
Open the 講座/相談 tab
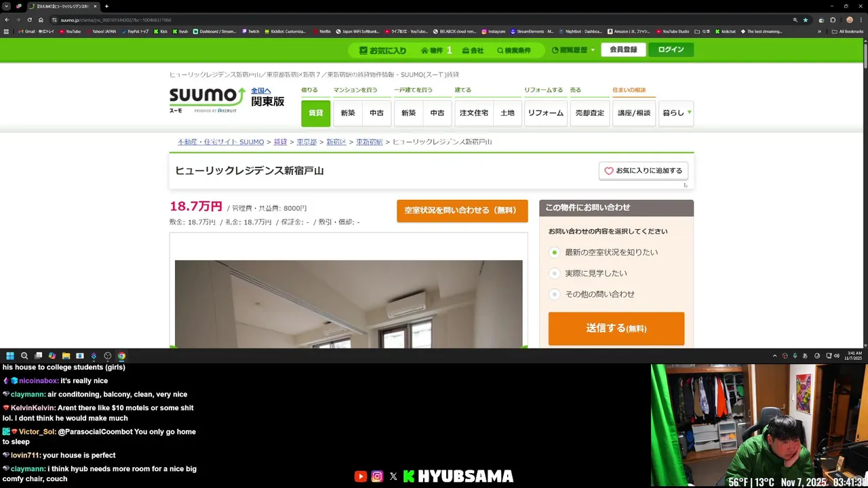pos(634,113)
